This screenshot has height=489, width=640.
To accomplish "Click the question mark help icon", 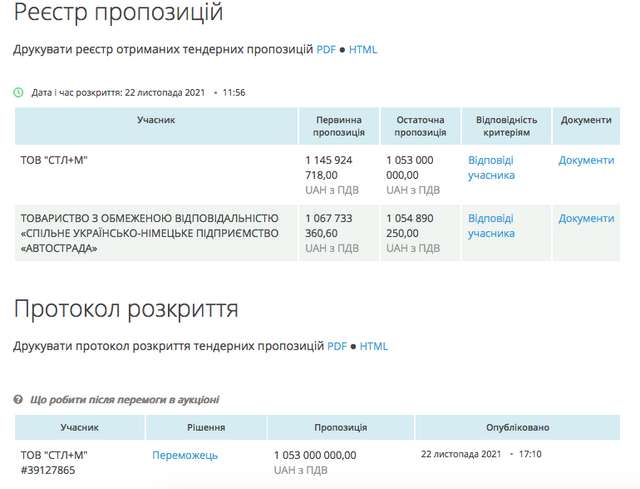I will click(19, 400).
